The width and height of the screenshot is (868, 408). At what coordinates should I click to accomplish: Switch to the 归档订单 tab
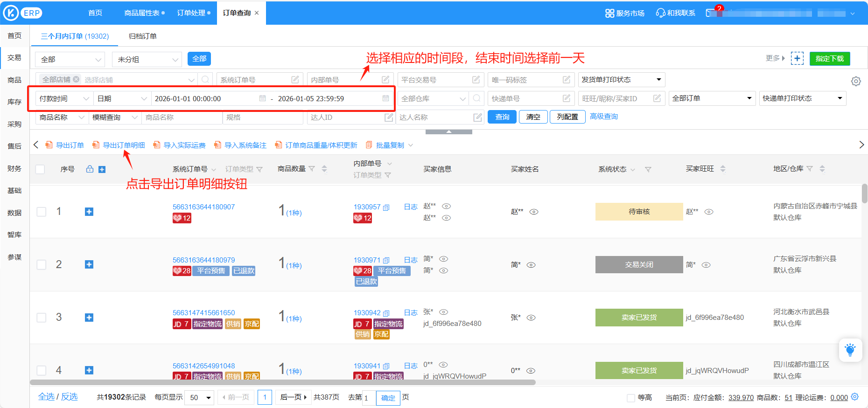[x=143, y=36]
